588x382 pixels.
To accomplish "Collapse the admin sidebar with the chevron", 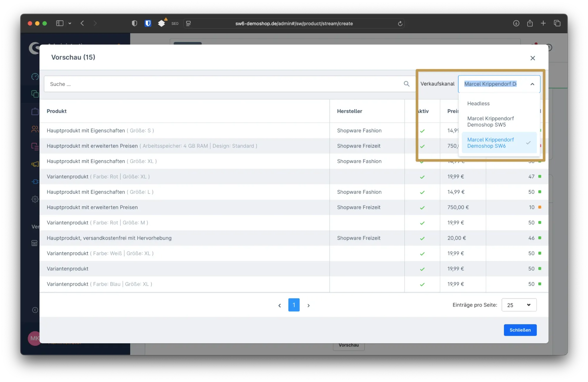I will [x=35, y=310].
